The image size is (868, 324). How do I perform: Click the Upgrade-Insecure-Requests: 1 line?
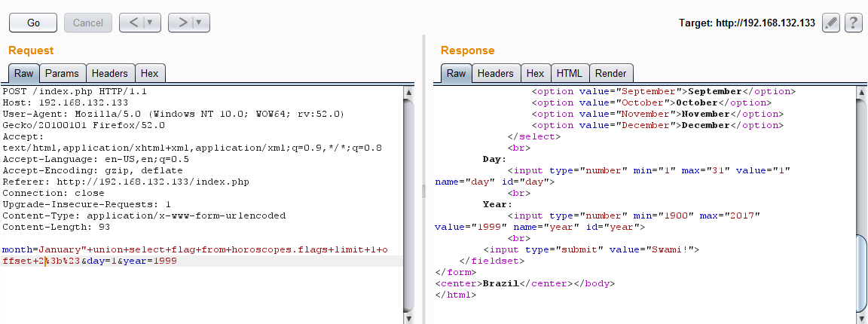pos(87,204)
